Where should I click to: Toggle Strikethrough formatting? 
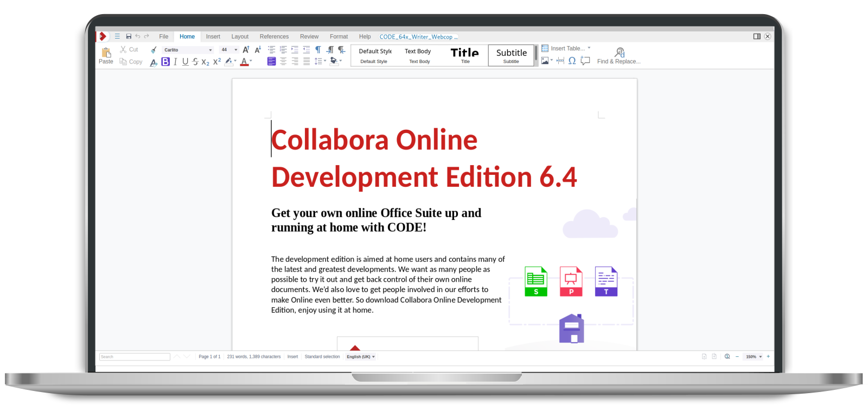pos(195,62)
